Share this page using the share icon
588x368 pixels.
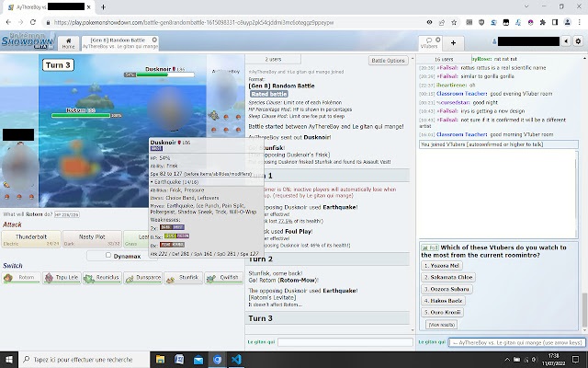pyautogui.click(x=441, y=22)
